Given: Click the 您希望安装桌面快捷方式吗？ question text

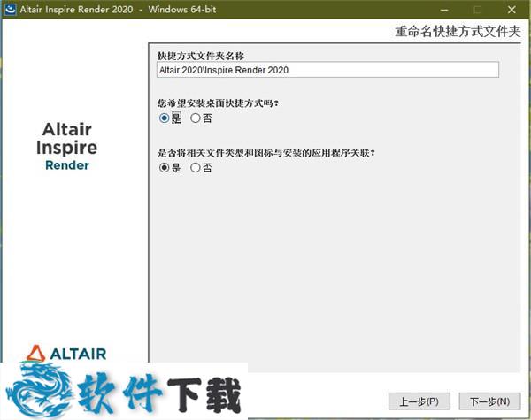Looking at the screenshot, I should point(218,103).
